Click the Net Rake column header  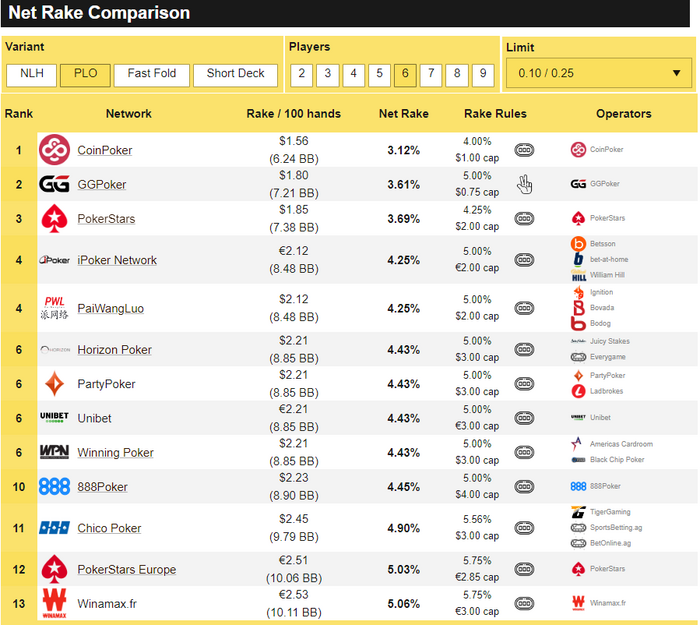[x=404, y=114]
